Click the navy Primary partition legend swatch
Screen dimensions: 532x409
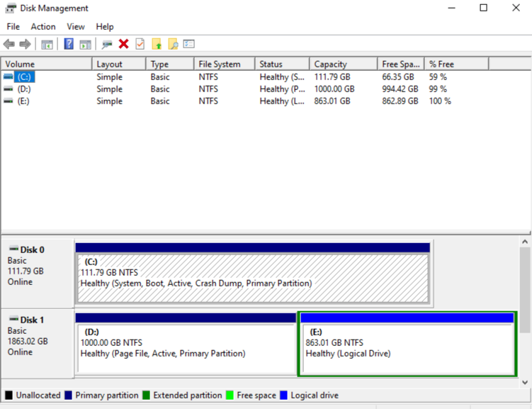[x=68, y=395]
